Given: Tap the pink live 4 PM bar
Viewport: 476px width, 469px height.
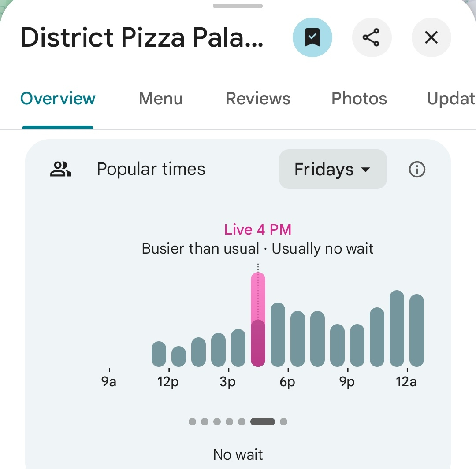Looking at the screenshot, I should (x=258, y=319).
